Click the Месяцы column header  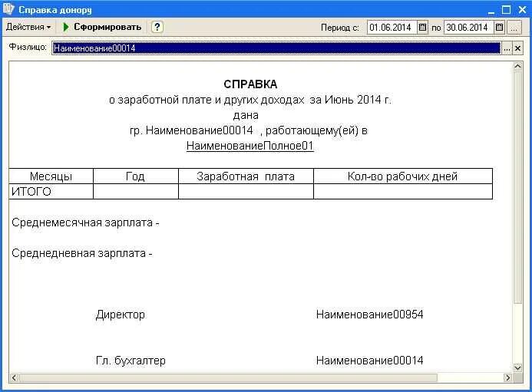pos(51,176)
